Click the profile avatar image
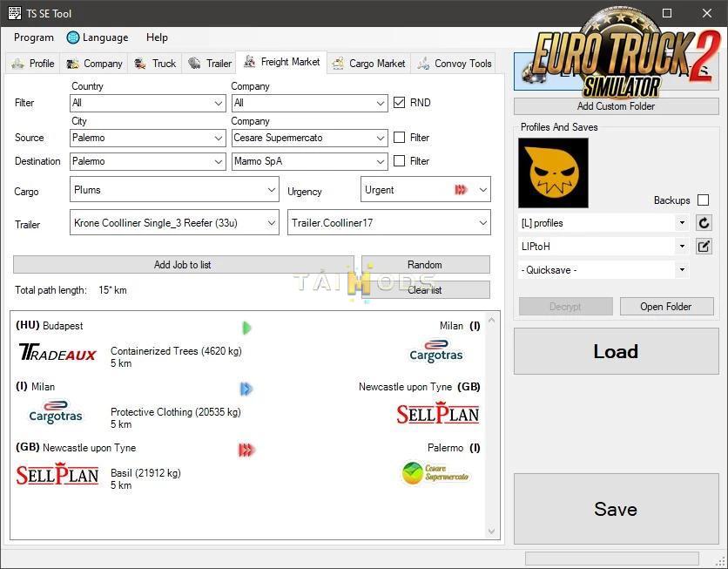Image resolution: width=728 pixels, height=569 pixels. [x=553, y=173]
